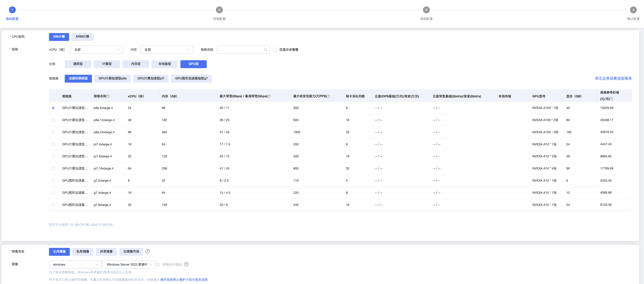Open 操作系统停止维护计划与相关说明 link

pos(184,280)
